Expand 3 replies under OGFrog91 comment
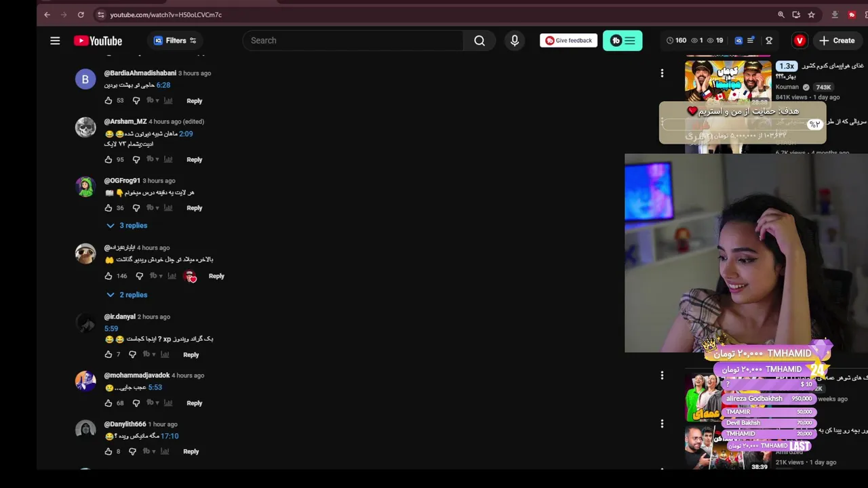This screenshot has height=488, width=868. point(127,226)
